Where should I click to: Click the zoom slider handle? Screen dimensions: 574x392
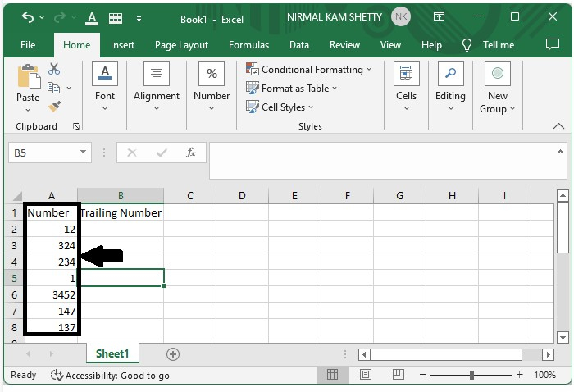click(471, 375)
